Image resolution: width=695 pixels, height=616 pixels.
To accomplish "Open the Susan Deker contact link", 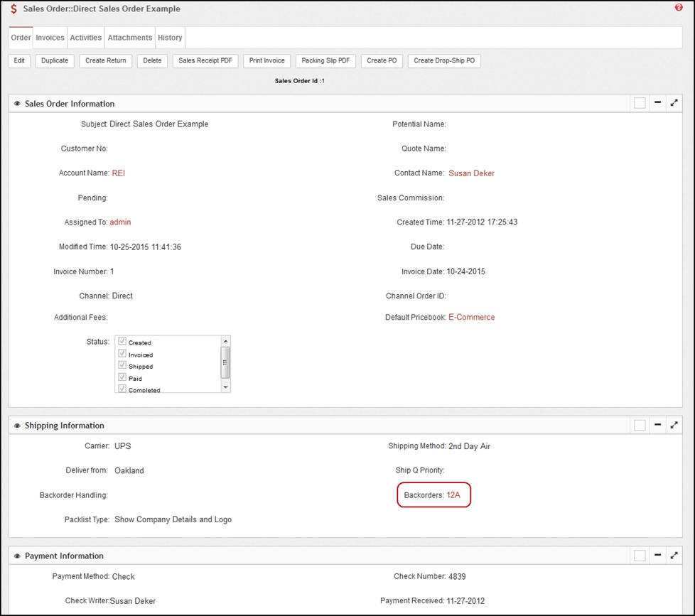I will [471, 173].
